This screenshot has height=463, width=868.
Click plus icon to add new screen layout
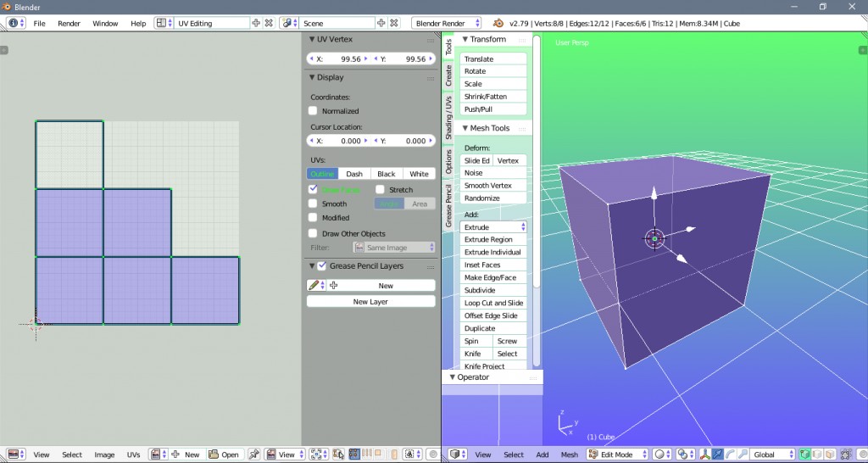click(256, 23)
